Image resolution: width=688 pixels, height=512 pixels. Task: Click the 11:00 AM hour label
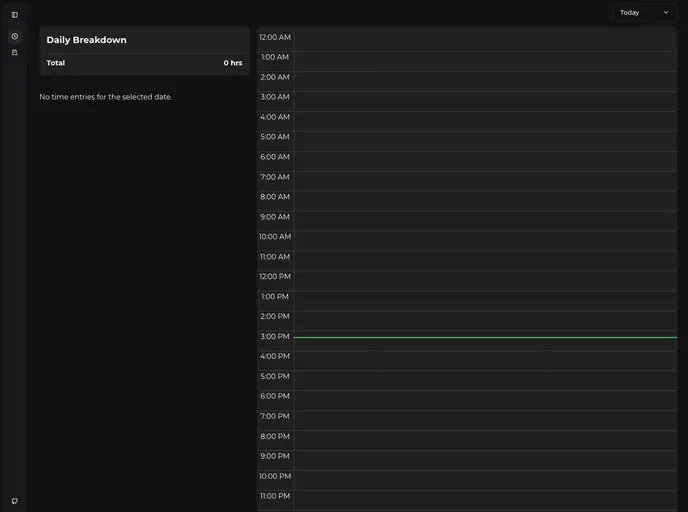tap(275, 257)
